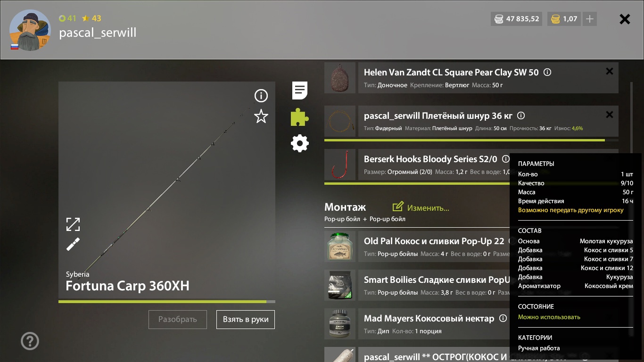The image size is (644, 362).
Task: Click Взять в руки button
Action: (x=246, y=319)
